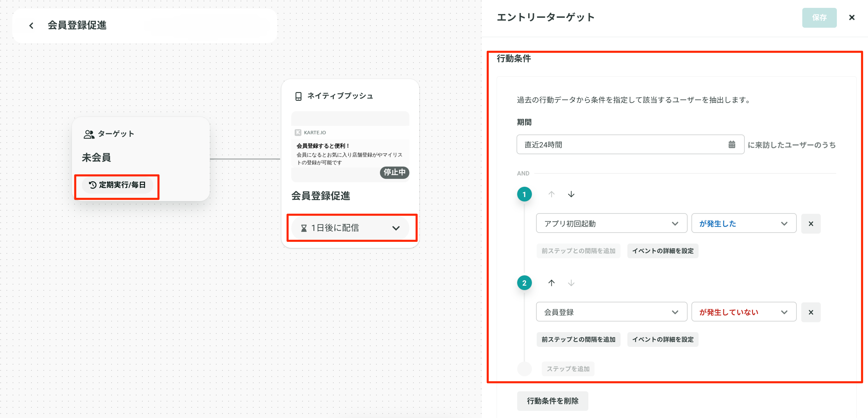Image resolution: width=868 pixels, height=418 pixels.
Task: Click the 保存 save button
Action: click(x=819, y=18)
